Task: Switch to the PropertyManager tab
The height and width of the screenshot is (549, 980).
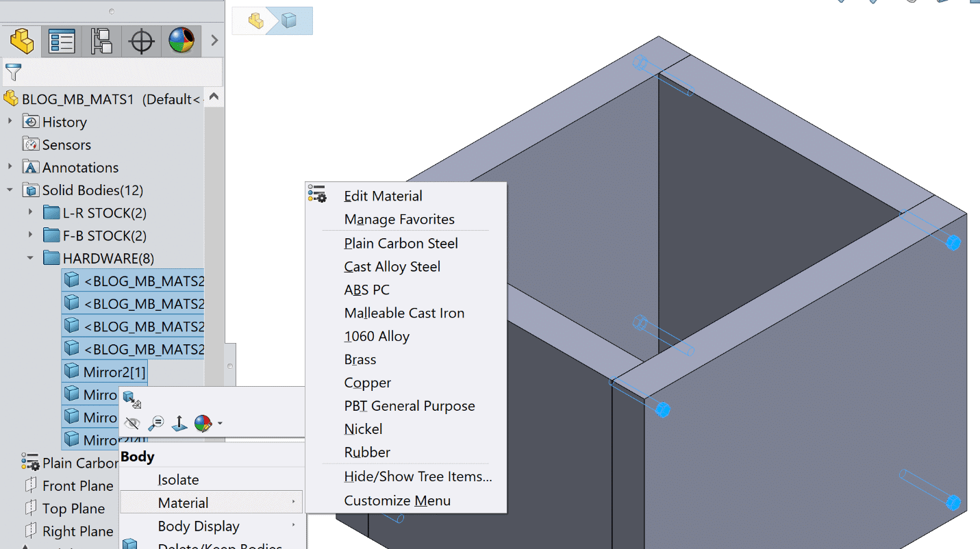Action: (x=62, y=41)
